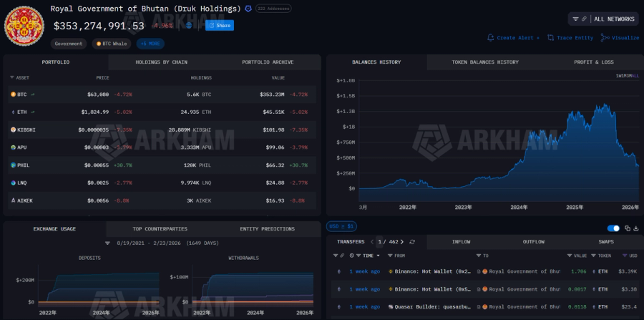Switch to the Outflow tab

[534, 242]
